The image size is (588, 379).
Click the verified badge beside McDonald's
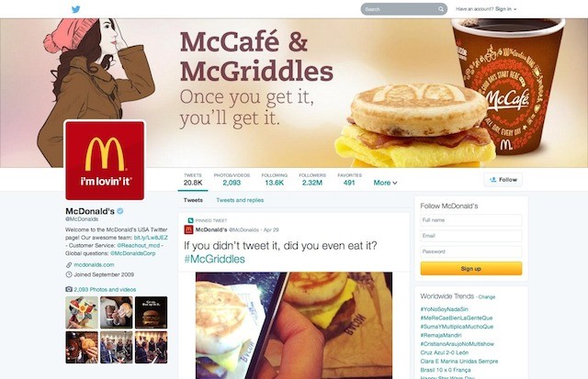click(120, 211)
